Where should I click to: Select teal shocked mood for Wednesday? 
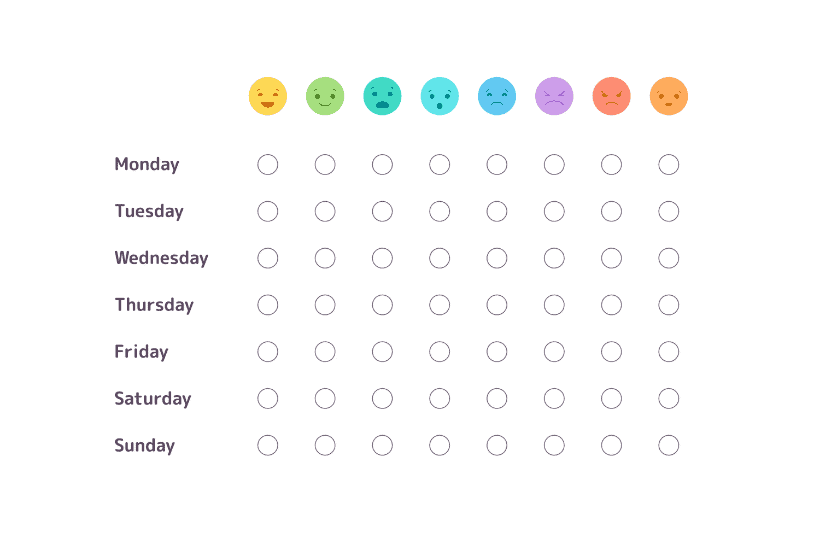382,258
